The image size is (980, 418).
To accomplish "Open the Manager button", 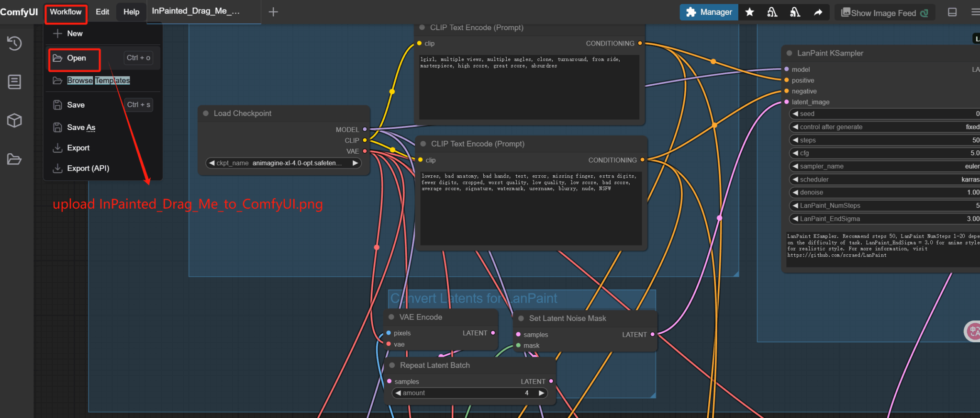I will 709,12.
